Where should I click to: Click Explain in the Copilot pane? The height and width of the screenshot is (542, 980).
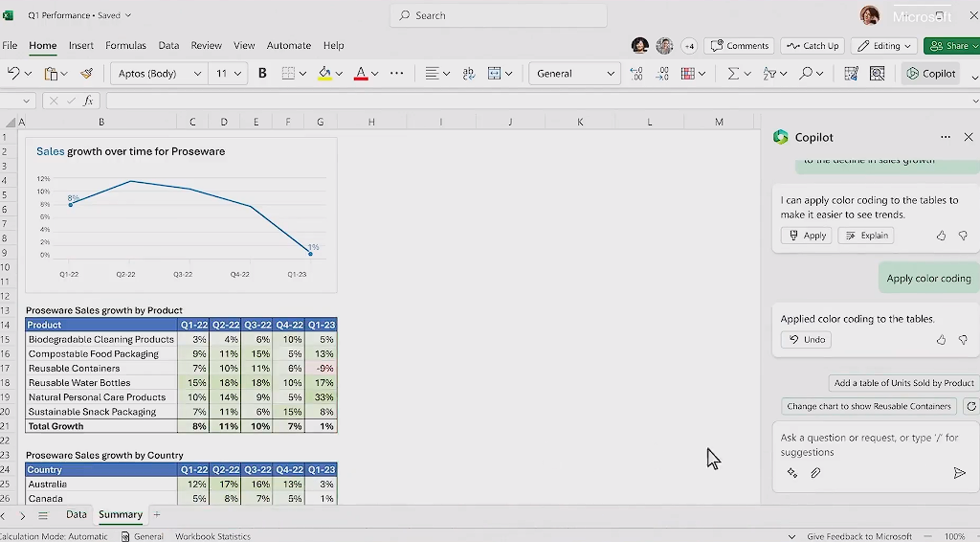click(866, 236)
